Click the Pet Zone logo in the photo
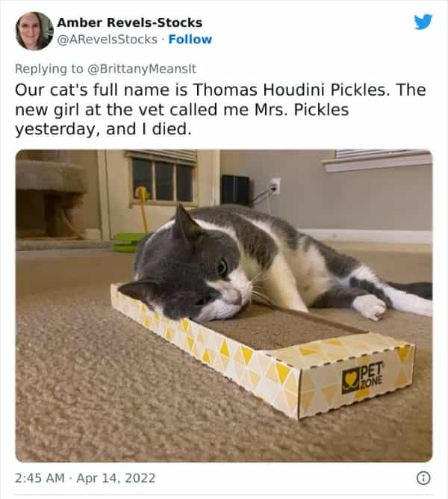 (x=363, y=377)
